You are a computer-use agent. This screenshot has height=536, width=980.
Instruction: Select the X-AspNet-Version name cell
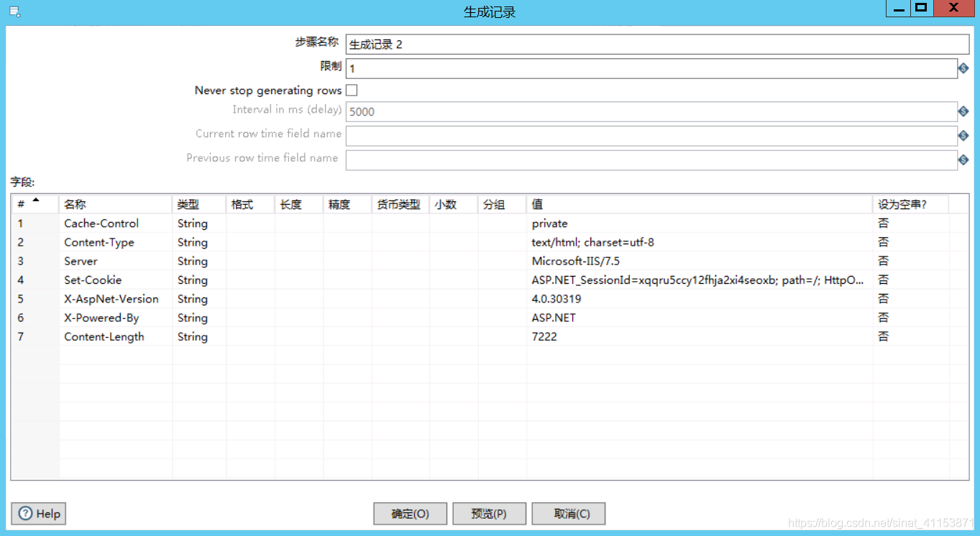click(x=115, y=299)
